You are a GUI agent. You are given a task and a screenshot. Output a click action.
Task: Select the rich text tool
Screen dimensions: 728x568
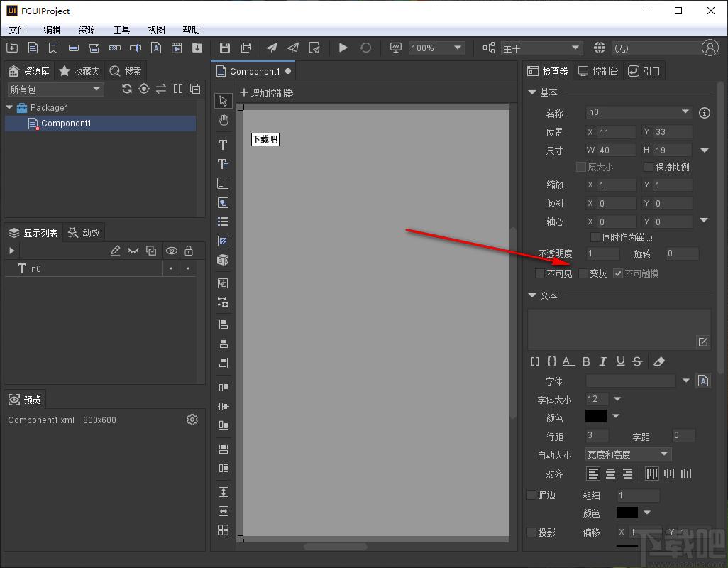point(223,164)
